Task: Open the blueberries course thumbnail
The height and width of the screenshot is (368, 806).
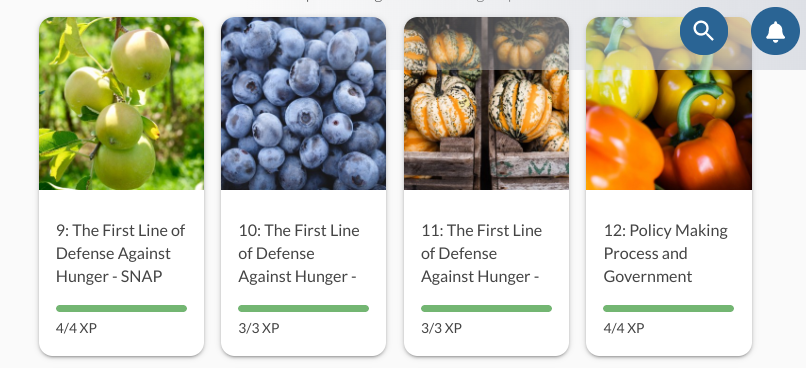Action: (303, 103)
